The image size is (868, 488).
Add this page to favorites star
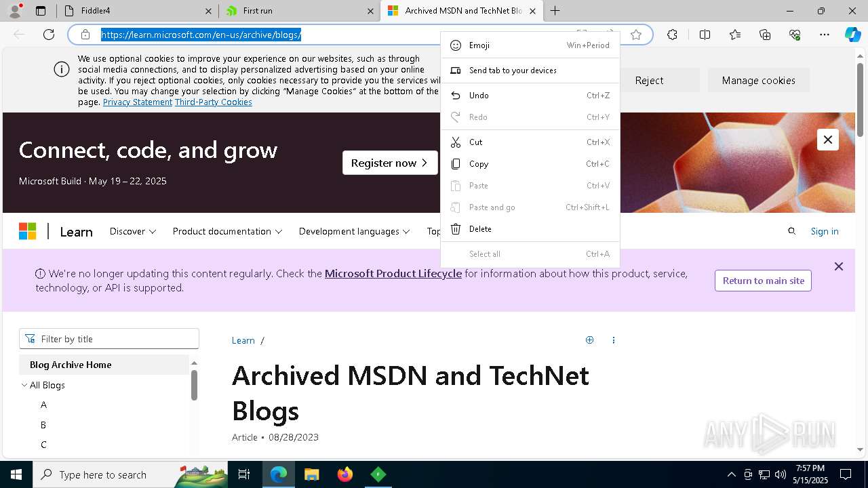click(x=636, y=35)
